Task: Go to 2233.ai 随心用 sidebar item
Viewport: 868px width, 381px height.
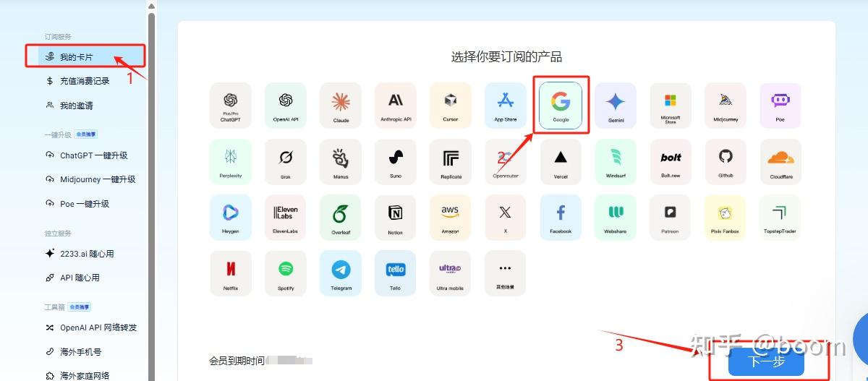Action: [x=80, y=254]
